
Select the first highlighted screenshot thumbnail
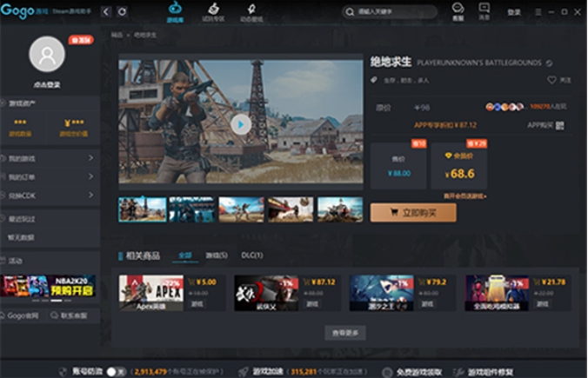pos(143,209)
